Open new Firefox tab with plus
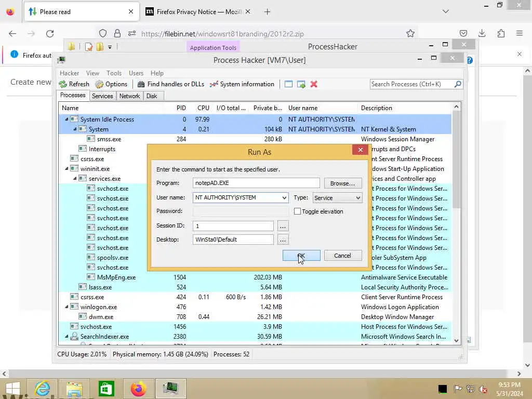 (268, 12)
